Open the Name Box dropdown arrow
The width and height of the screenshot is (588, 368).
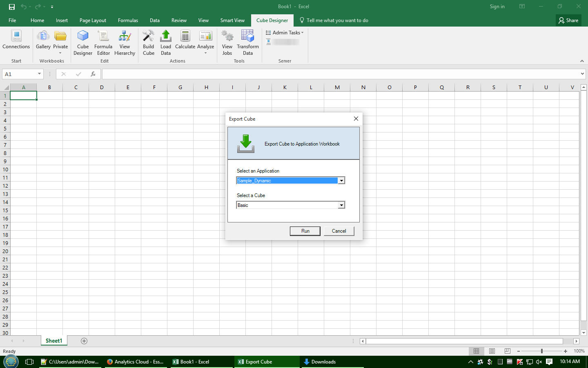pos(40,74)
